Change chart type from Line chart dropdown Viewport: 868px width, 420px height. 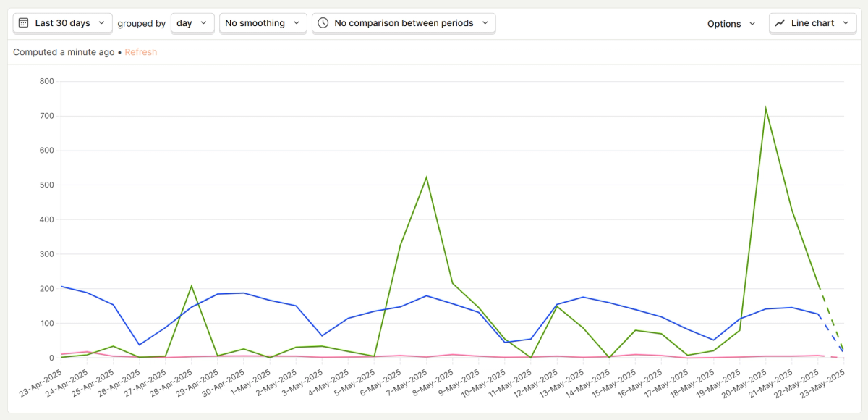click(812, 23)
